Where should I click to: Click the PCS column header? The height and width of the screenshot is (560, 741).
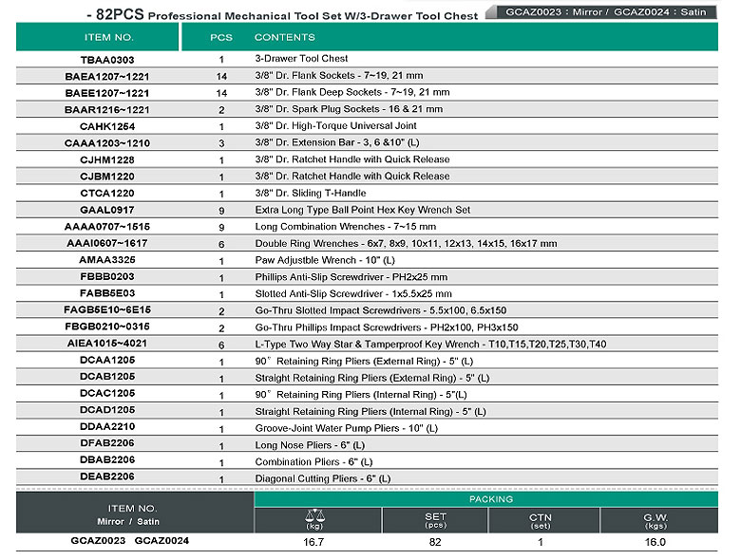221,37
